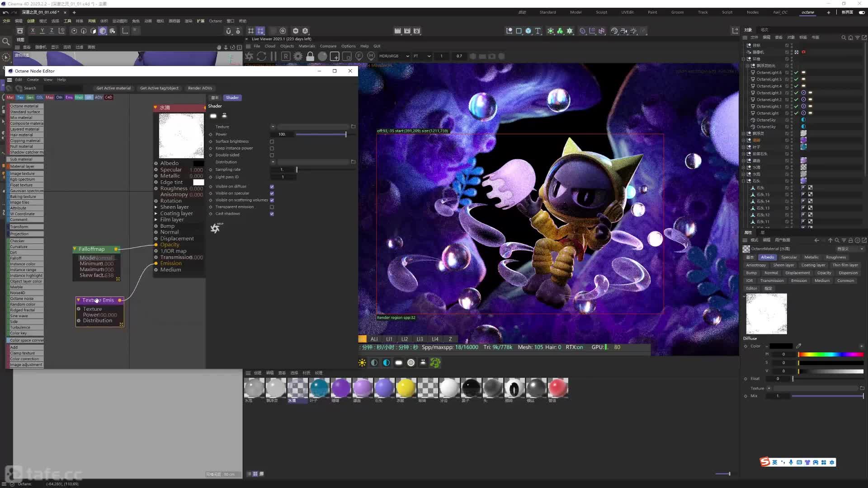
Task: Click Get Active tag/object button
Action: [159, 88]
